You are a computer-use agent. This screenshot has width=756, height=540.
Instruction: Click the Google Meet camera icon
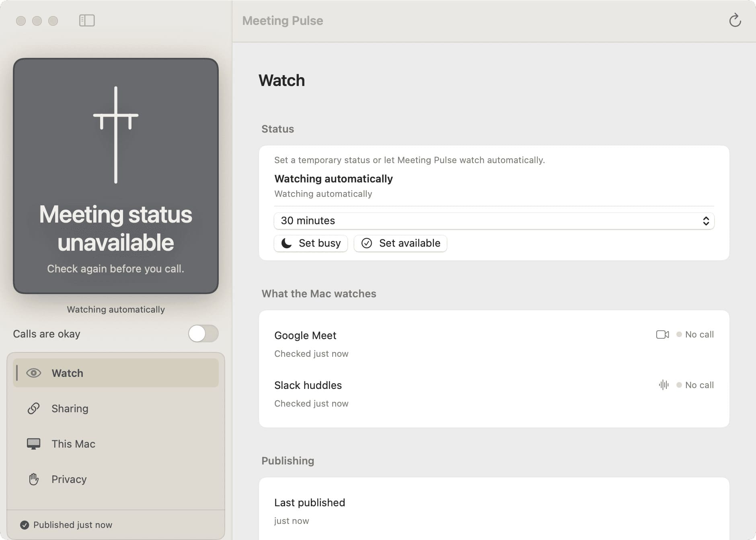coord(662,334)
